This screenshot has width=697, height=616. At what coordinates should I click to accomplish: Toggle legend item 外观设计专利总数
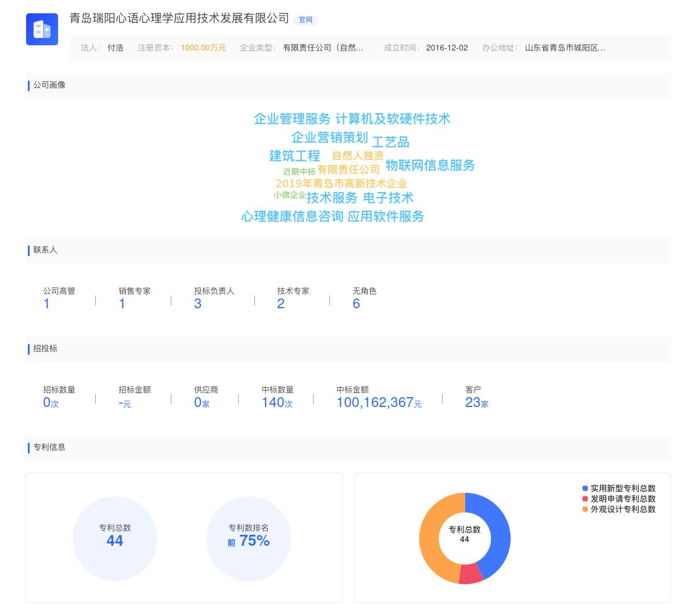pyautogui.click(x=619, y=509)
